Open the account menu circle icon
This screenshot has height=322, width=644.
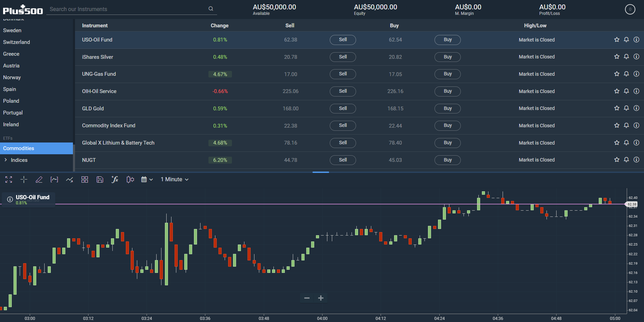click(x=630, y=9)
